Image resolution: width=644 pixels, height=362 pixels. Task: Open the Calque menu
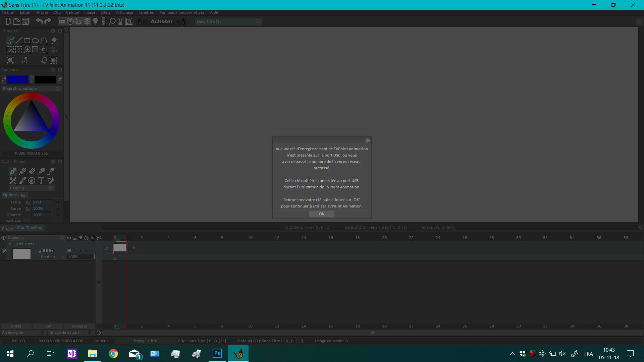coord(72,12)
